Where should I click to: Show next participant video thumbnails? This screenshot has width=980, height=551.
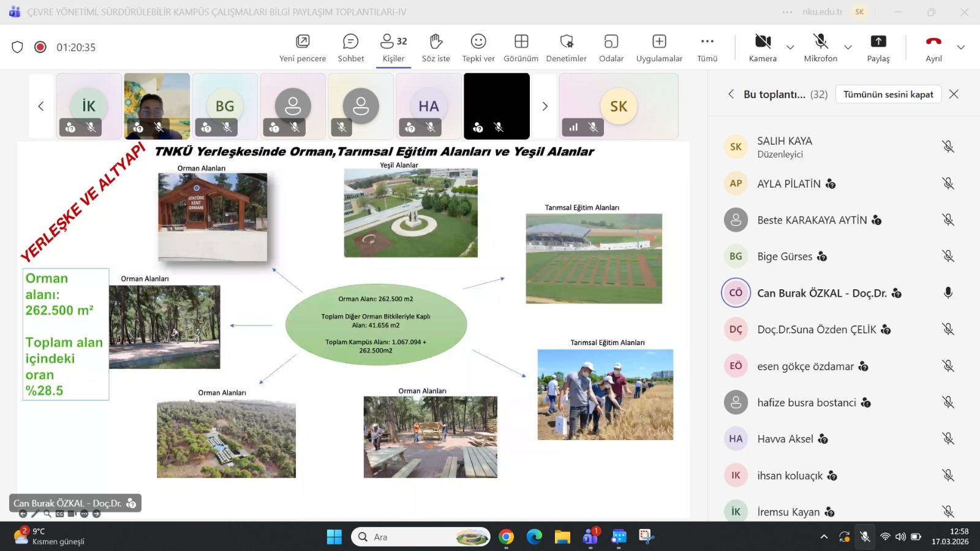point(545,107)
